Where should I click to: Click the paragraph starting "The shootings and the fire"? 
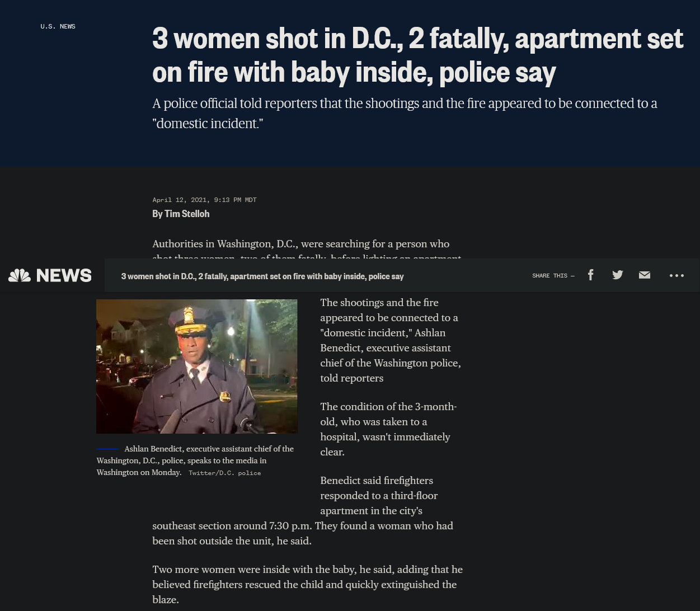click(x=391, y=340)
